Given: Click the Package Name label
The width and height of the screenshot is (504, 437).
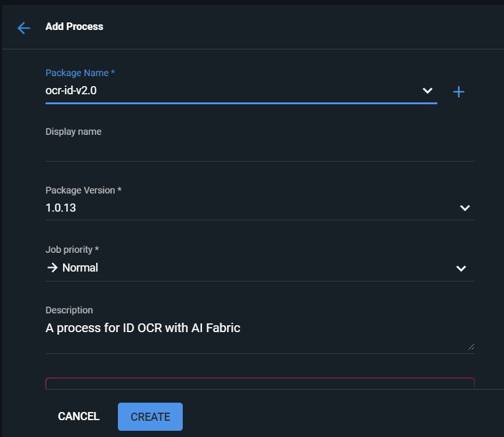Looking at the screenshot, I should pyautogui.click(x=80, y=73).
